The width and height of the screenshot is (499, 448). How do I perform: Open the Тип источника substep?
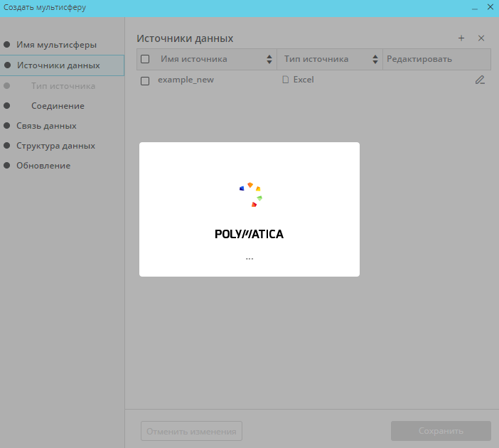tap(63, 86)
